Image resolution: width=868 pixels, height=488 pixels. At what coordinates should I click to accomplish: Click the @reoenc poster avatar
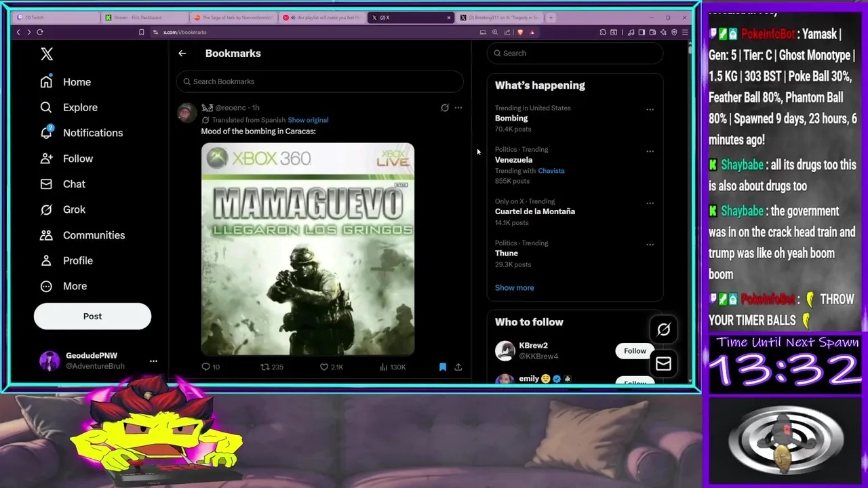(x=186, y=113)
